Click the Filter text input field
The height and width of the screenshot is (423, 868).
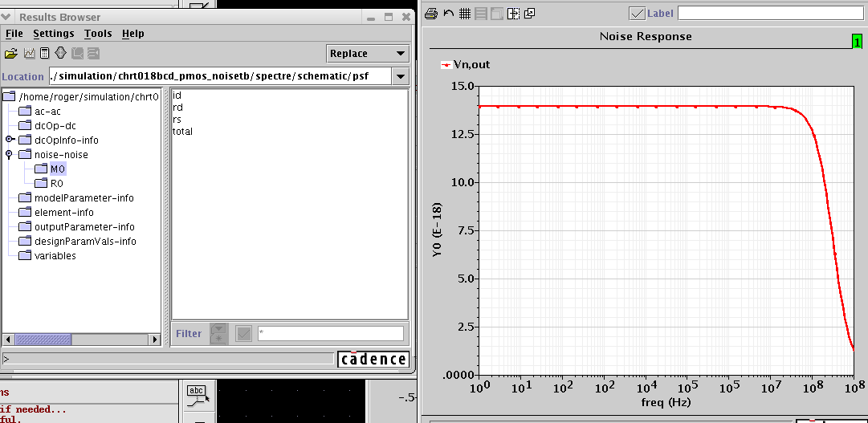(330, 333)
